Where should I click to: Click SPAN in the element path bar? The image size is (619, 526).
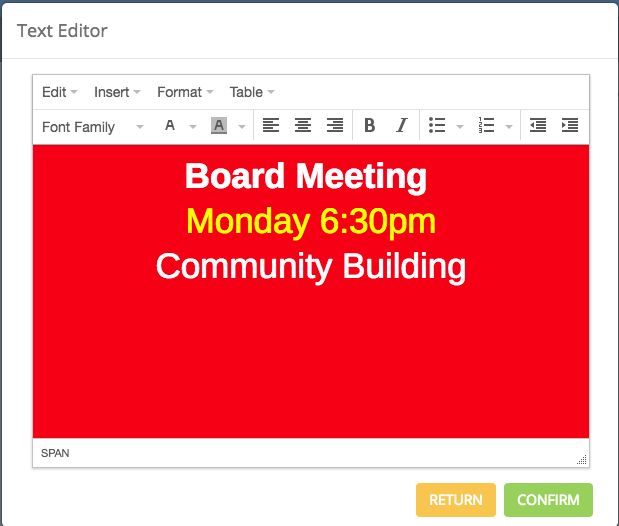click(x=55, y=453)
